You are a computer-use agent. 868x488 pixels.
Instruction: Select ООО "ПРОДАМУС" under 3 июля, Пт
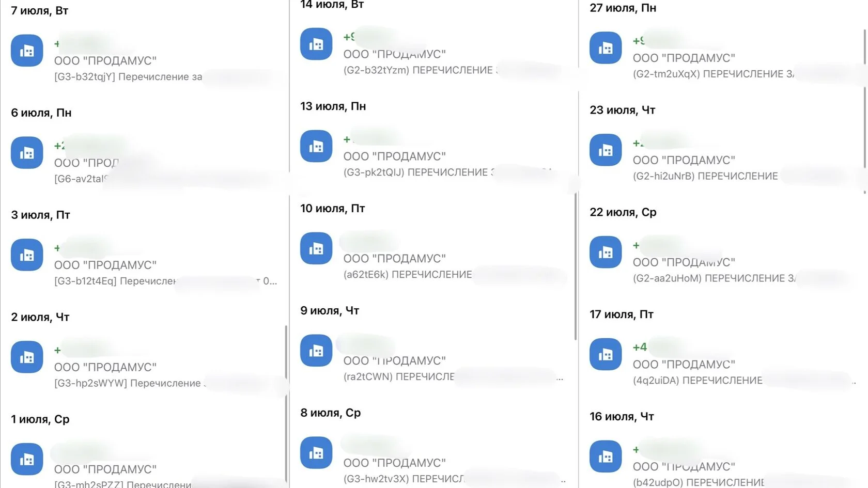click(x=105, y=265)
